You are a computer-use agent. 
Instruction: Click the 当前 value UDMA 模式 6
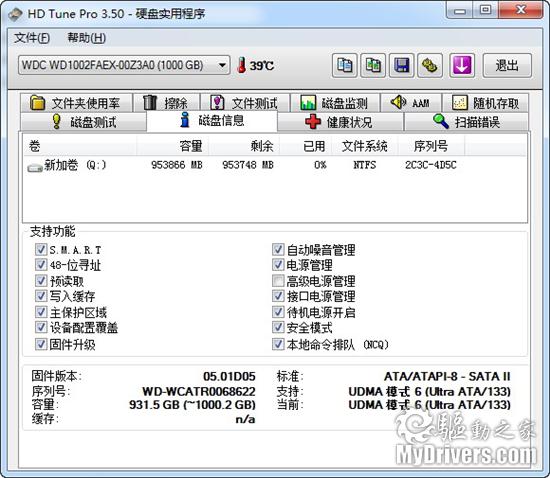tap(430, 405)
